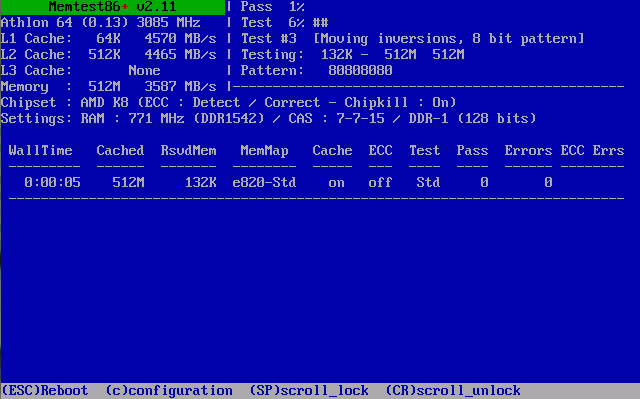The image size is (640, 399).
Task: Click the Errors column header
Action: coord(528,151)
